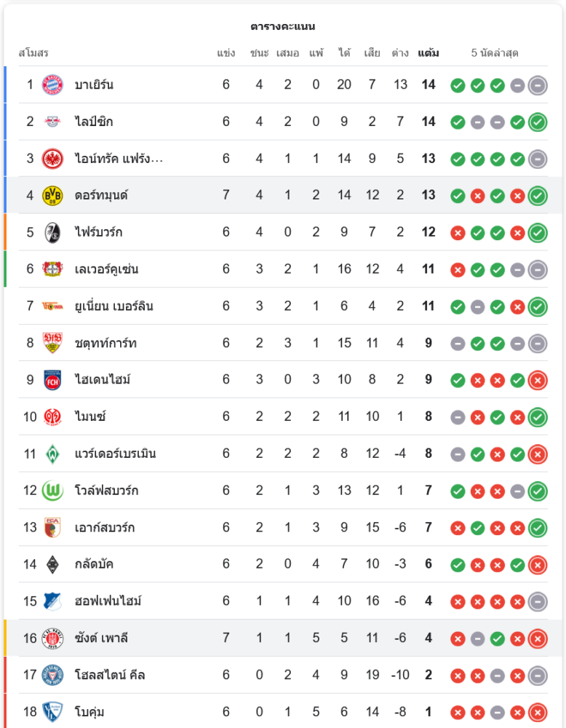Open the ไฮเดนไฮม์ team link
The height and width of the screenshot is (728, 566).
(103, 380)
